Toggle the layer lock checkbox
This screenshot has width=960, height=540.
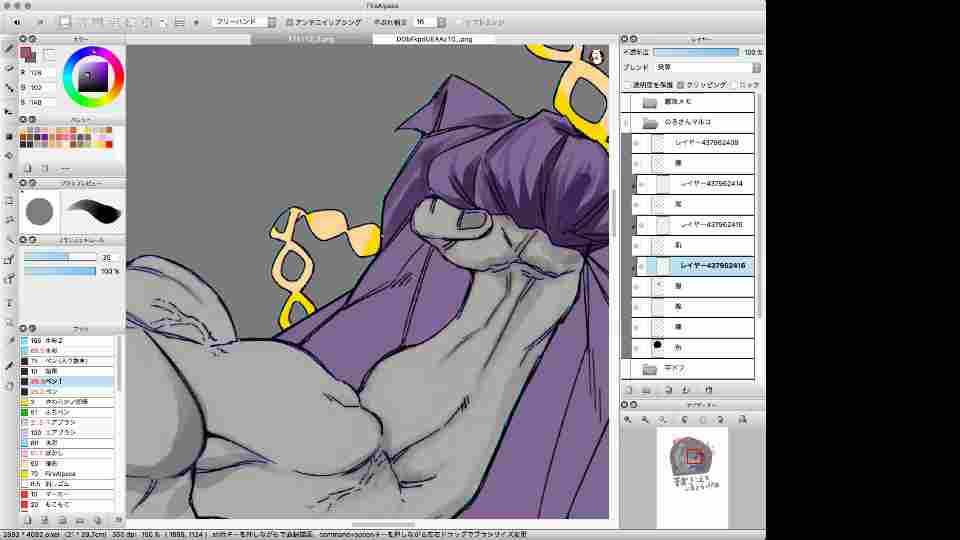coord(733,84)
